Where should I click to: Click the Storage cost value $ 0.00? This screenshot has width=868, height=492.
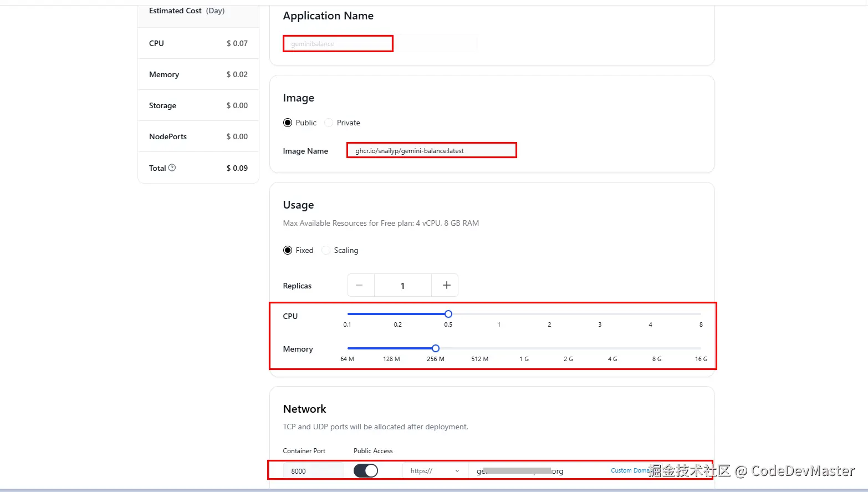237,105
